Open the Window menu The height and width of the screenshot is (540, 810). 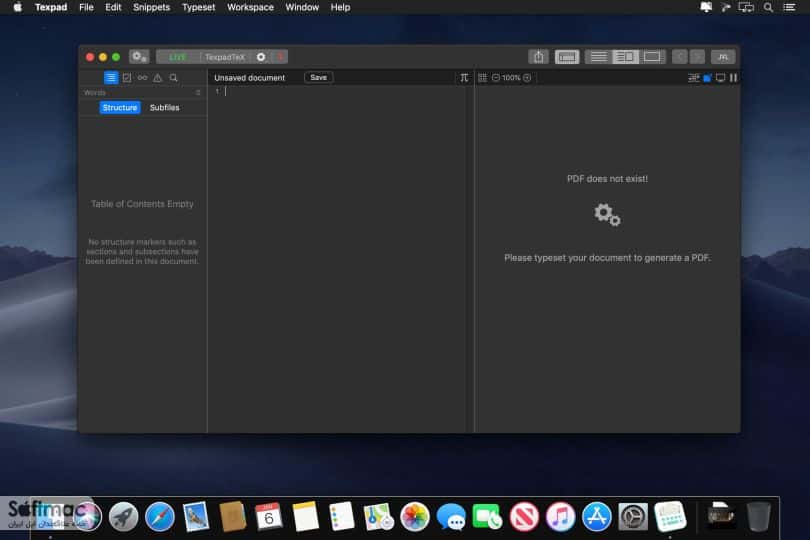point(302,7)
